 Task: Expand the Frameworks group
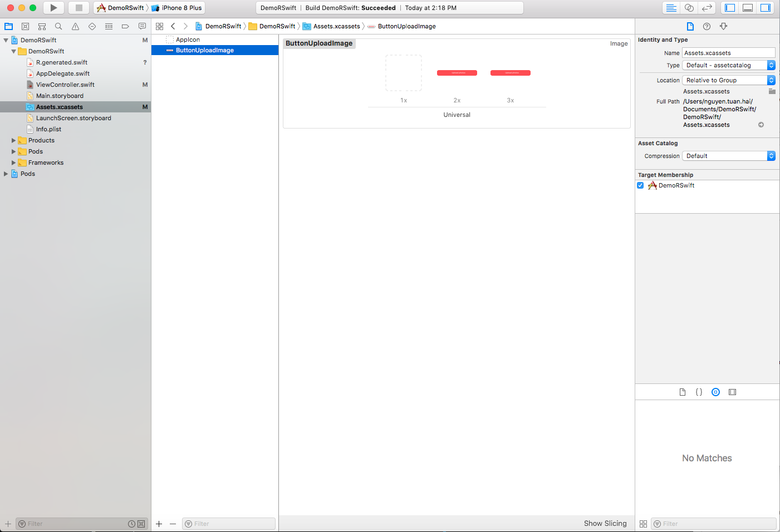(14, 162)
